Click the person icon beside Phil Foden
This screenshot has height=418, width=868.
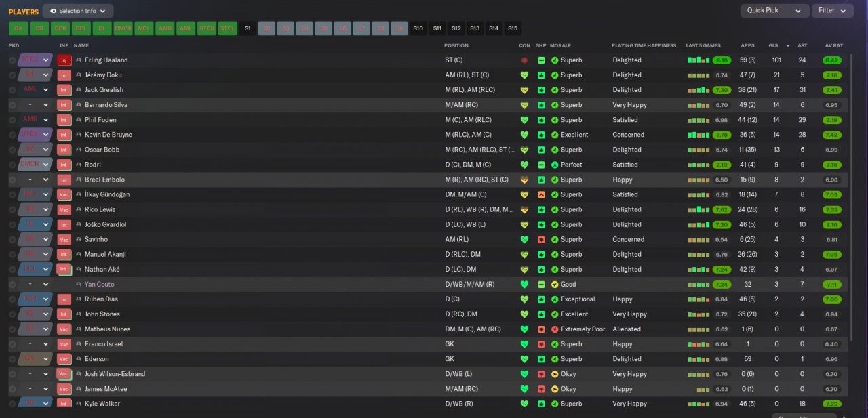pos(79,120)
